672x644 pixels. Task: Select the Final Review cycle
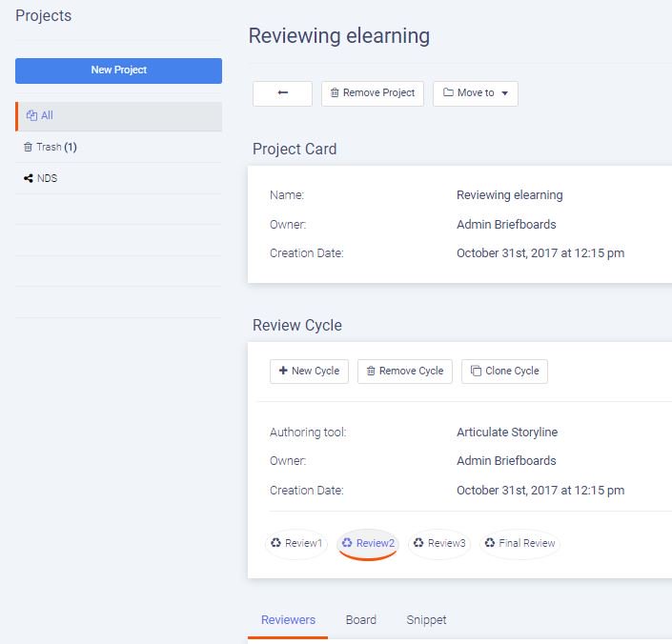(519, 543)
